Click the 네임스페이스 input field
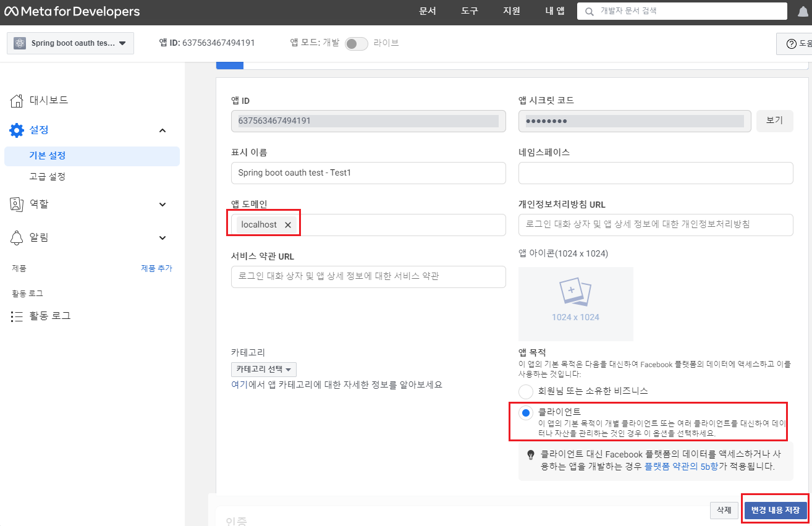Screen dimensions: 812x526 tap(656, 173)
